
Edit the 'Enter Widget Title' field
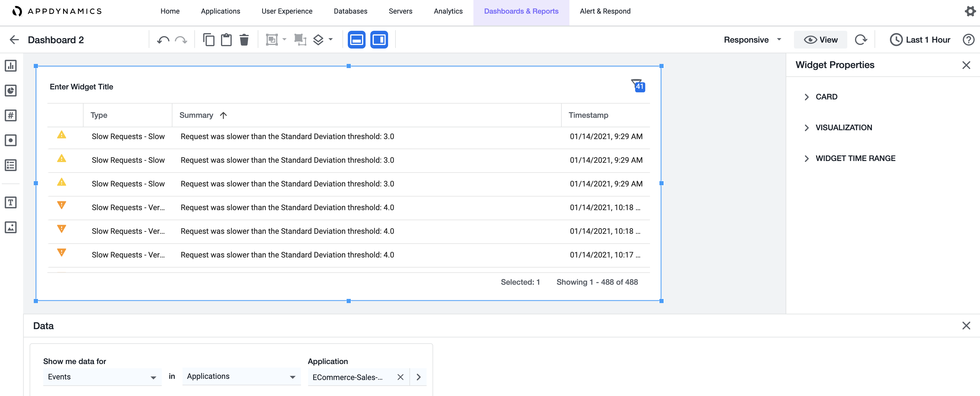point(81,87)
